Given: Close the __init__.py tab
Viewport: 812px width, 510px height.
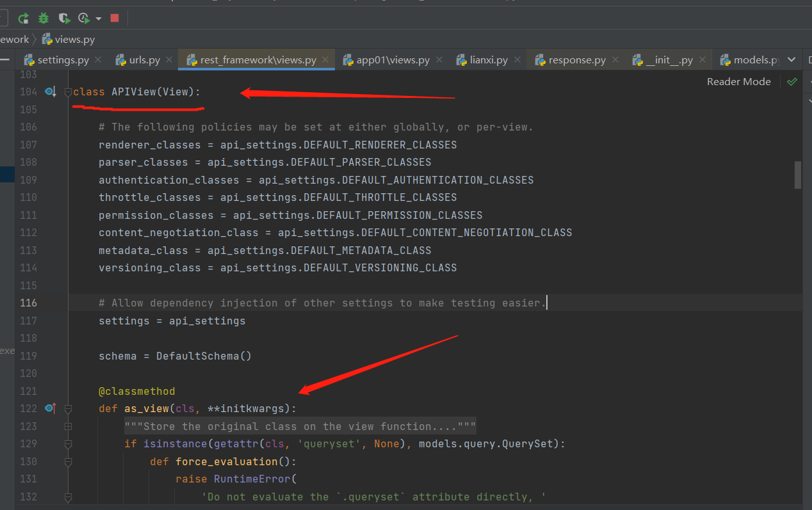Looking at the screenshot, I should pos(702,60).
